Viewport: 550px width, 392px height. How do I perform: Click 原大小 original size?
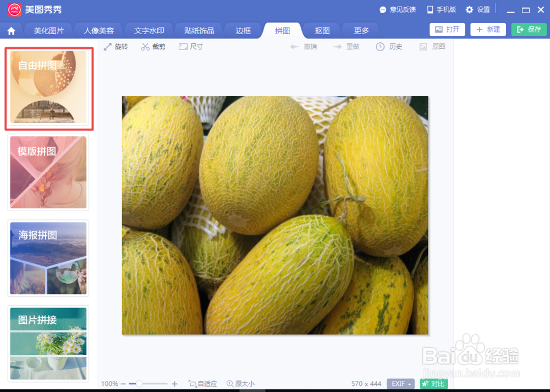coord(241,384)
